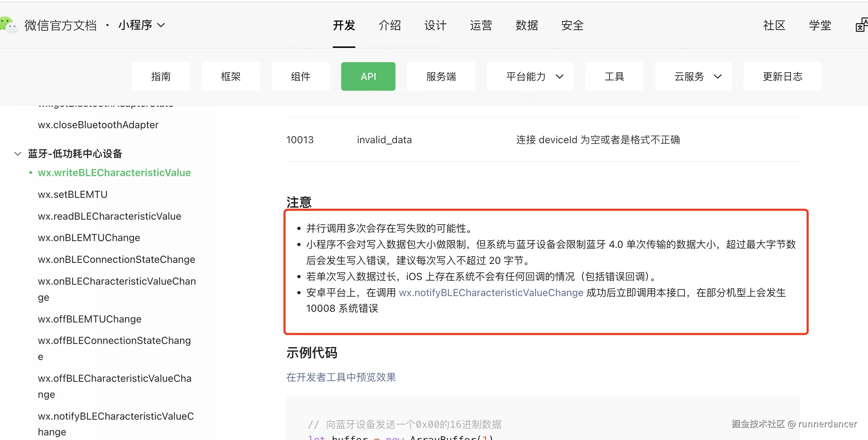Expand the 云服务 dropdown

[697, 76]
